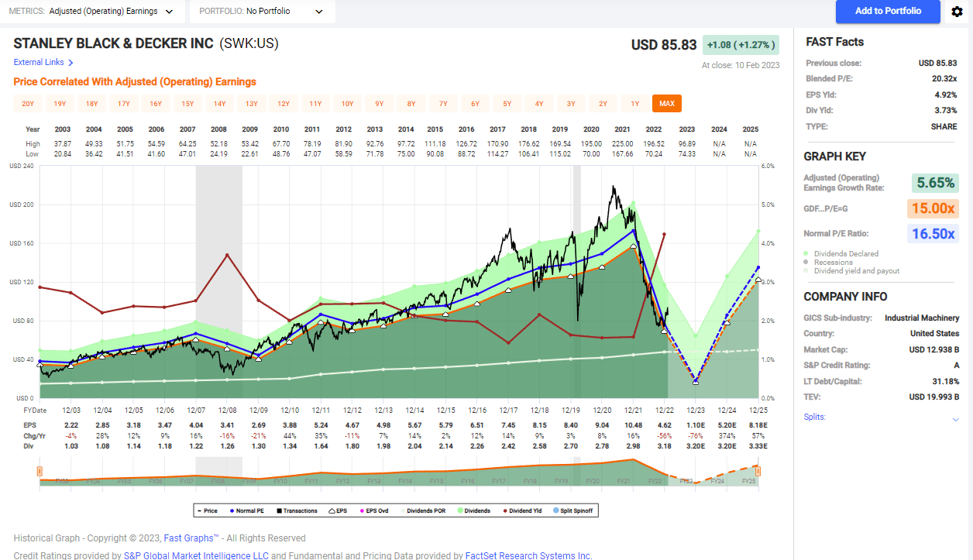
Task: Select the 10Y time range tab
Action: point(347,104)
